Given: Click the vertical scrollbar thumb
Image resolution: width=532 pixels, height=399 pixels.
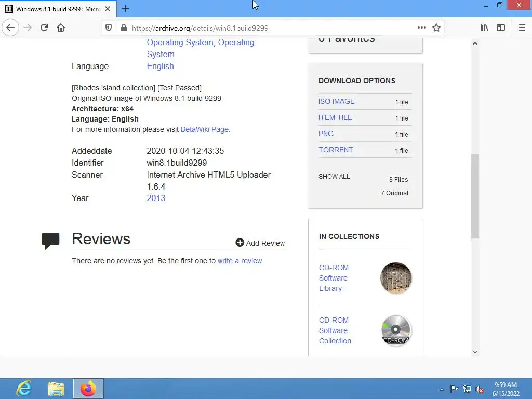Looking at the screenshot, I should (x=475, y=196).
